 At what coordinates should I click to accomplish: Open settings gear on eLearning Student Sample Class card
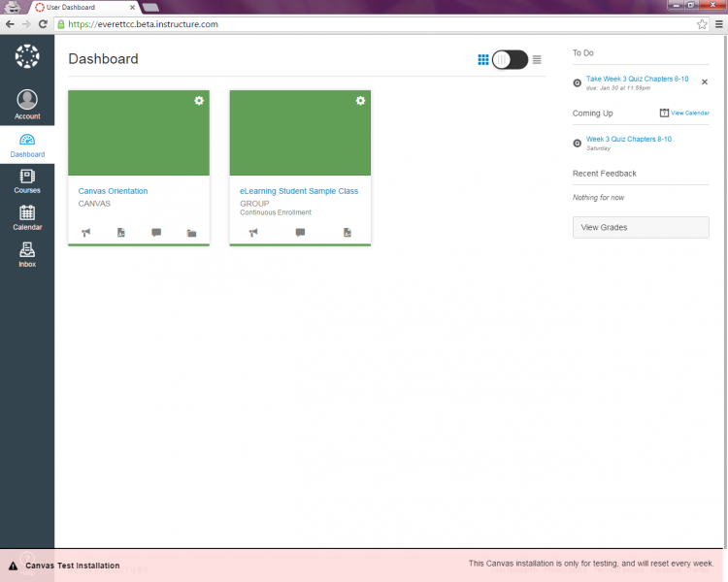click(x=360, y=101)
